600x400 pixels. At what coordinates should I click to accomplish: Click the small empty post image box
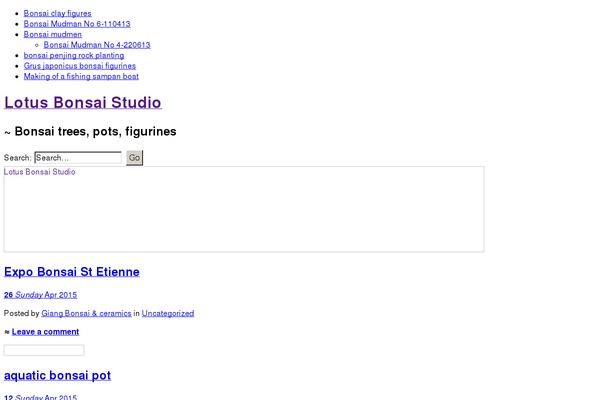point(44,350)
